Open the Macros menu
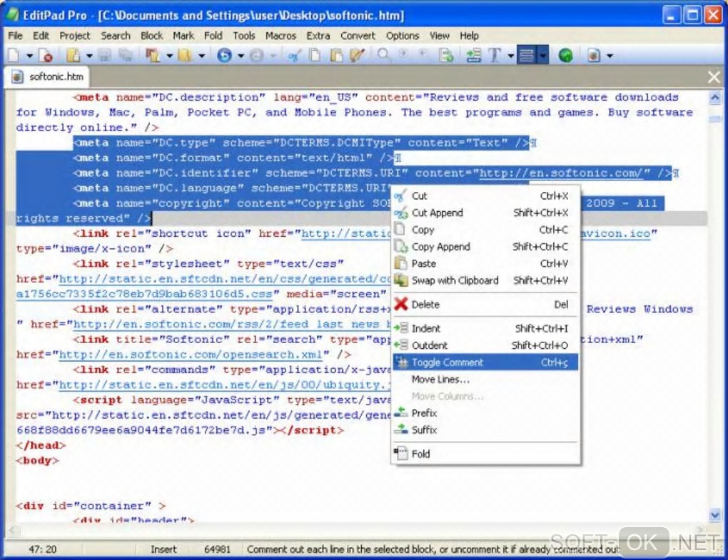 click(x=280, y=36)
